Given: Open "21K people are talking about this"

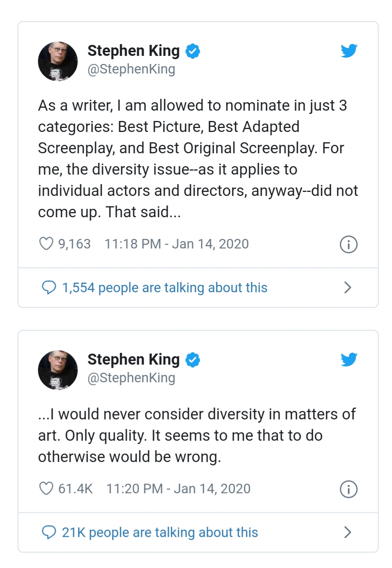Looking at the screenshot, I should [x=160, y=532].
